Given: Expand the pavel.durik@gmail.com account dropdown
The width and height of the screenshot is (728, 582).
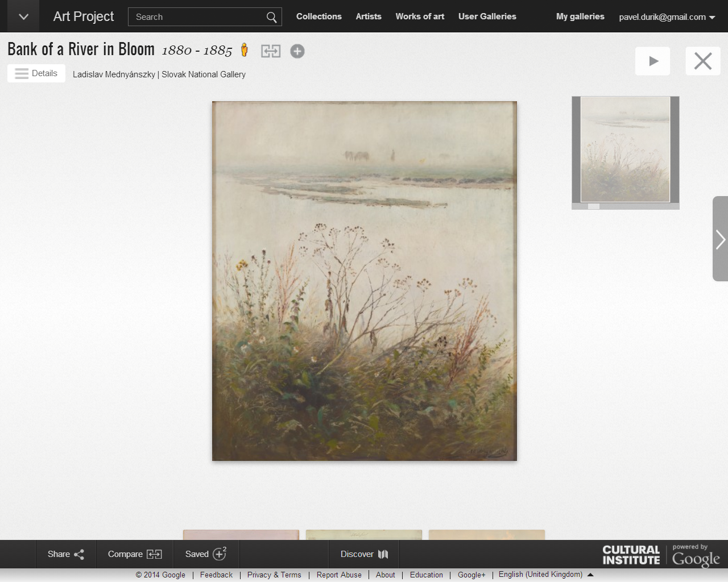Looking at the screenshot, I should tap(667, 17).
